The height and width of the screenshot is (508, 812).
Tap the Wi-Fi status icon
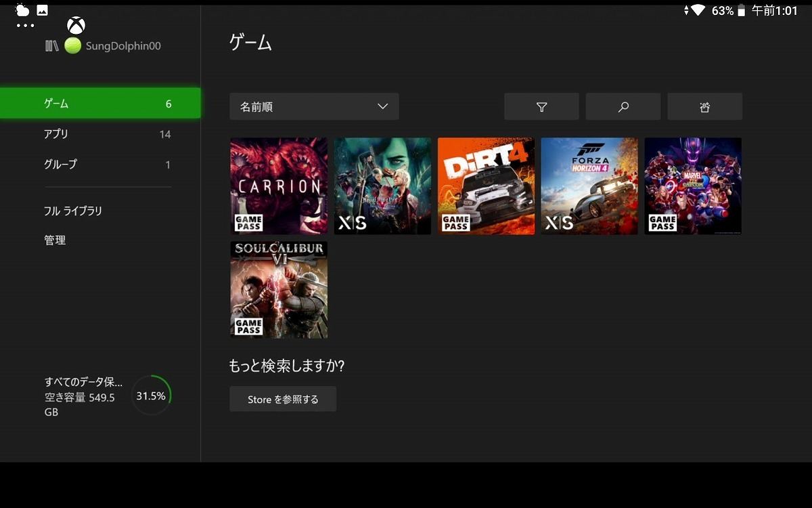pyautogui.click(x=698, y=10)
